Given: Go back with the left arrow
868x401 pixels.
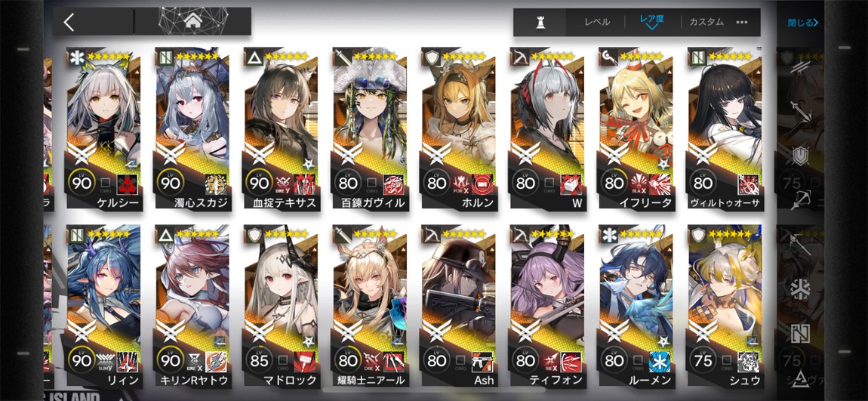Looking at the screenshot, I should coord(69,22).
